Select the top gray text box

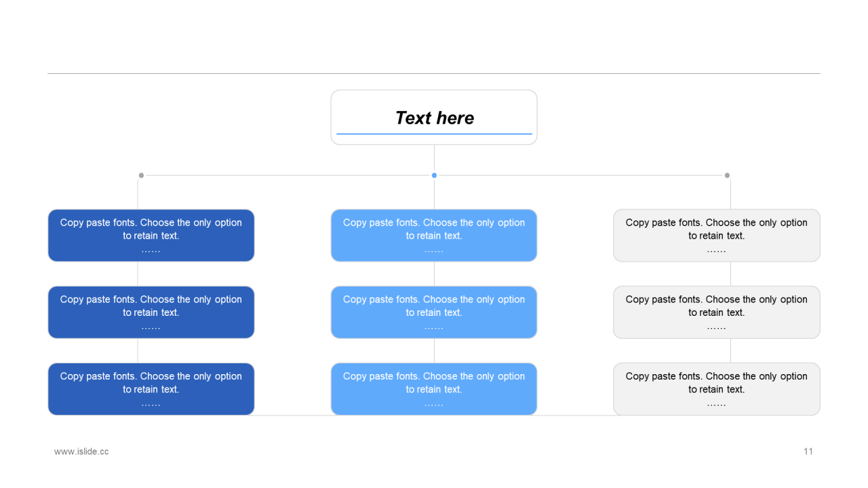(717, 235)
